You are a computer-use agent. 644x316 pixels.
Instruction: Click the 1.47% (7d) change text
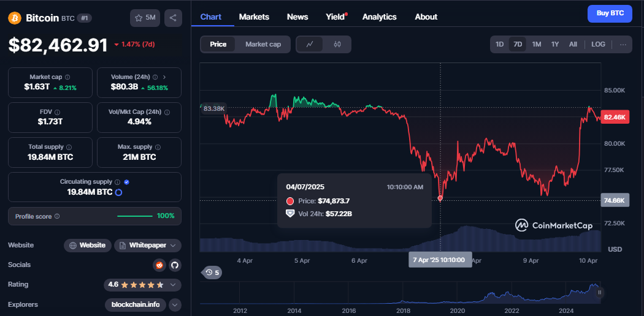(x=137, y=44)
